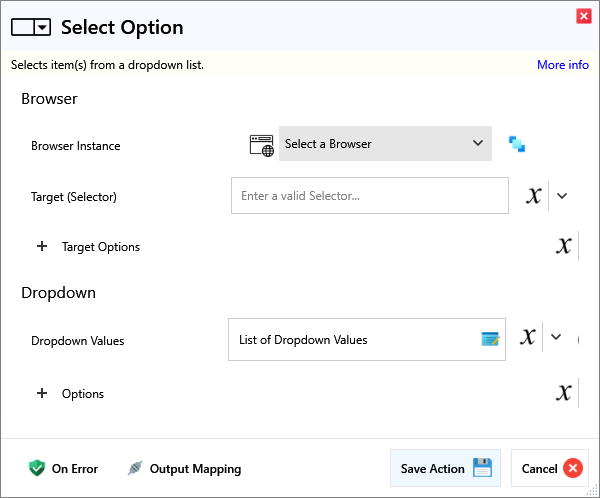Open the Select a Browser dropdown
Image resolution: width=600 pixels, height=498 pixels.
tap(385, 144)
